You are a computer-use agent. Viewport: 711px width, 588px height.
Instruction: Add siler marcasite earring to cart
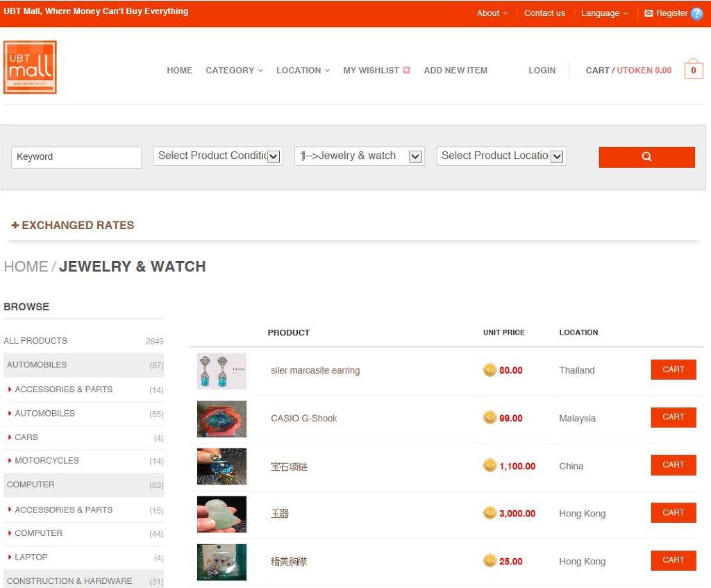(x=673, y=369)
